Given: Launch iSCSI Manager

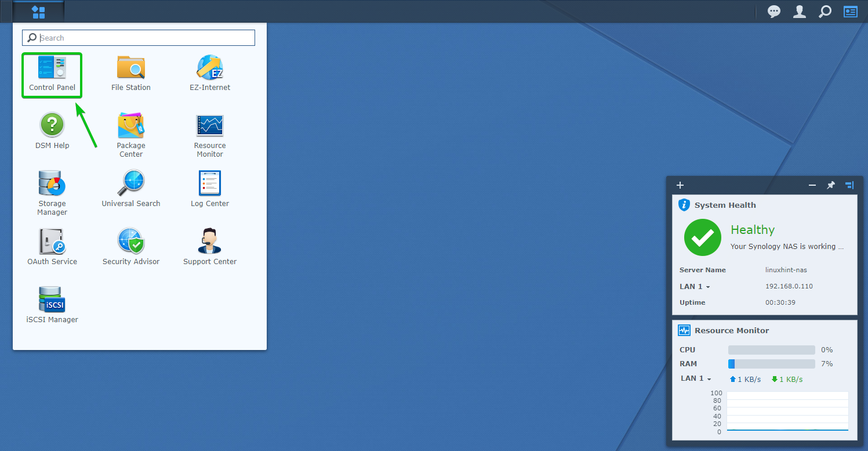Looking at the screenshot, I should tap(52, 306).
